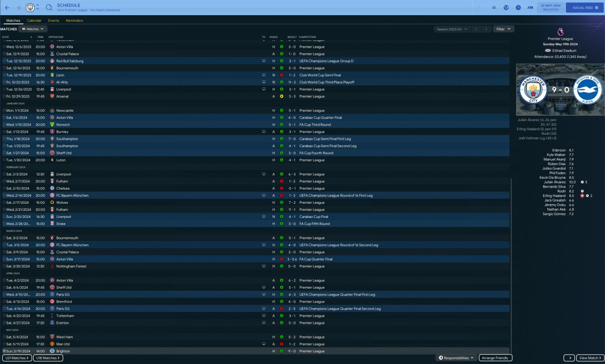Screen dimensions: 605x364
Task: Go back using the back arrow
Action: (x=7, y=8)
